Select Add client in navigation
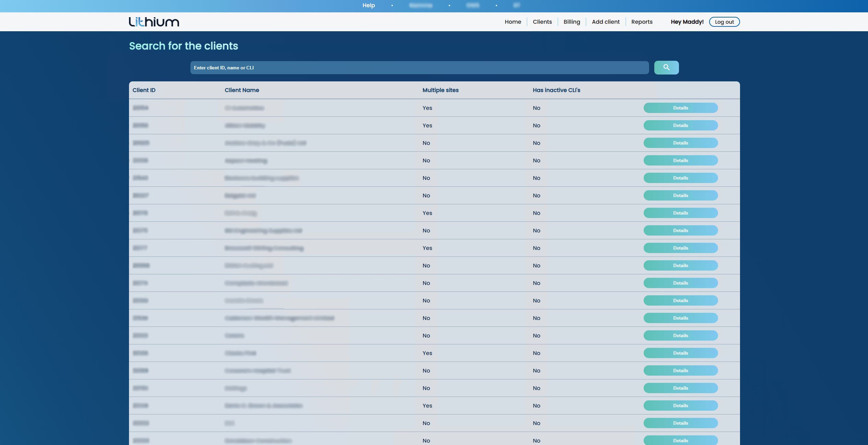Viewport: 868px width, 445px height. click(606, 22)
